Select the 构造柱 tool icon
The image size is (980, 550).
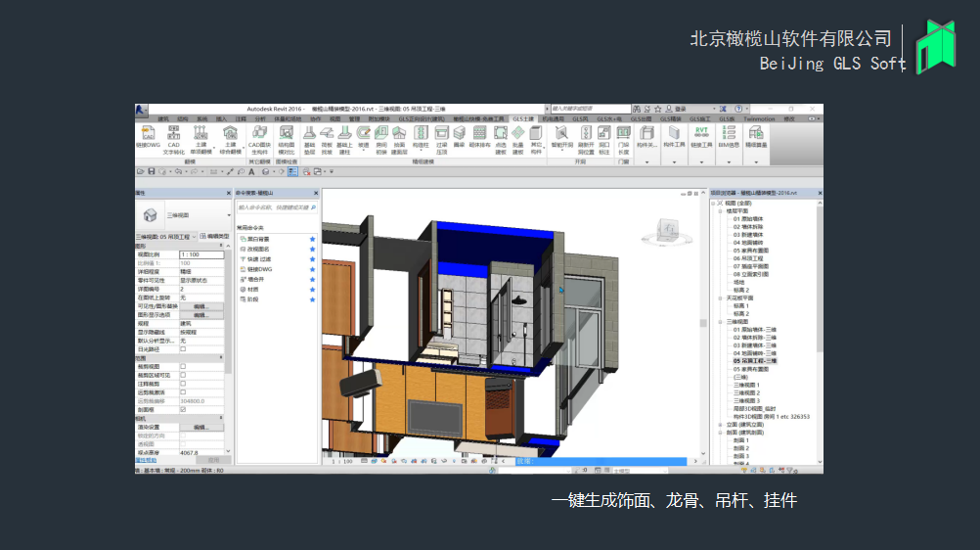point(421,138)
